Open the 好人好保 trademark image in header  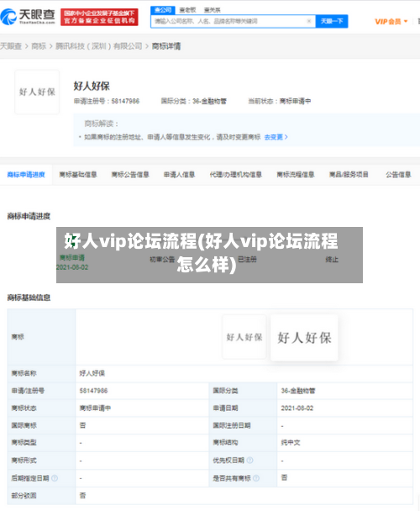pos(37,92)
